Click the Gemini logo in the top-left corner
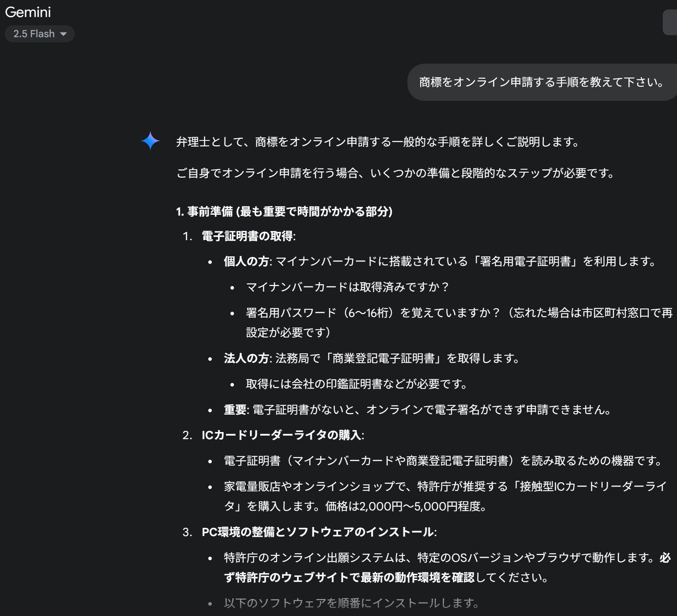The height and width of the screenshot is (616, 677). [29, 12]
